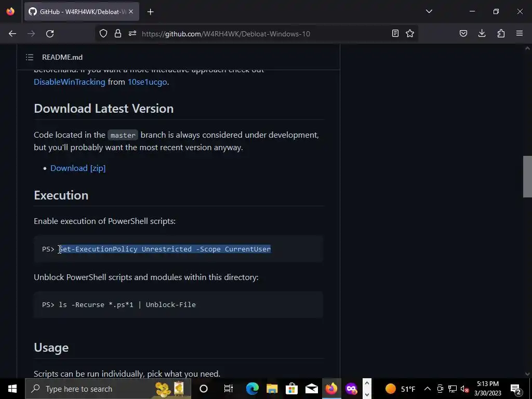Click the scrollbar down arrow
The image size is (532, 399).
(527, 374)
